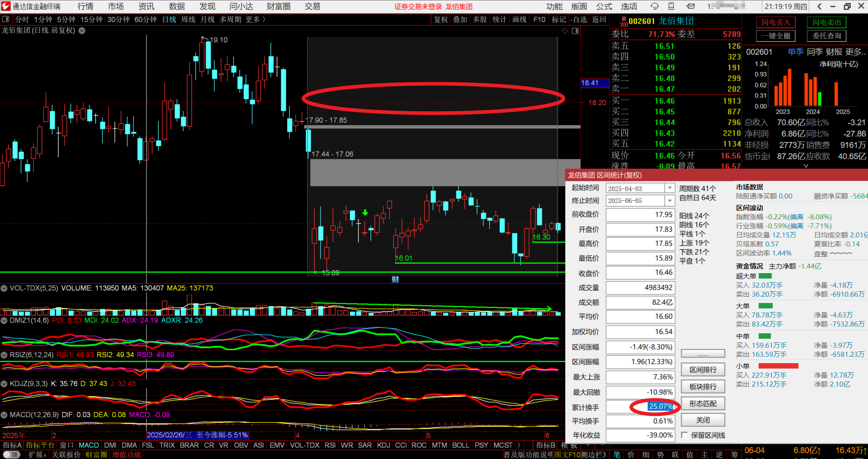Viewport: 868px width, 459px height.
Task: Open the 行情 menu
Action: (x=85, y=6)
